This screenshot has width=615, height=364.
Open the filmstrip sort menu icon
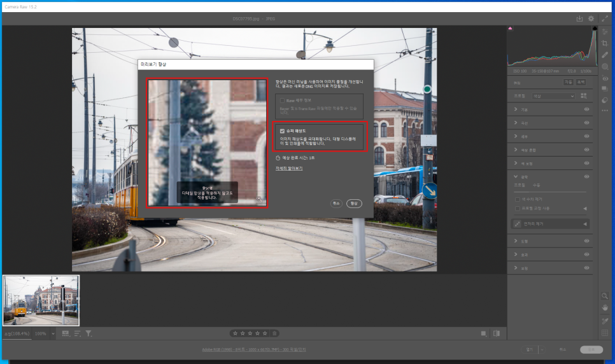point(77,333)
